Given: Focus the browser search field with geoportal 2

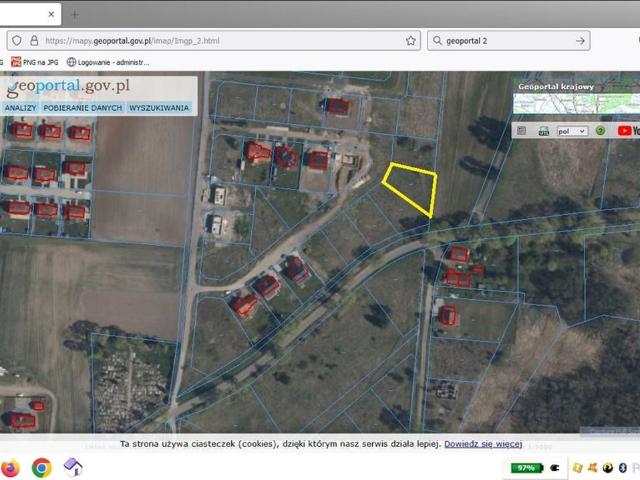Looking at the screenshot, I should (x=500, y=41).
